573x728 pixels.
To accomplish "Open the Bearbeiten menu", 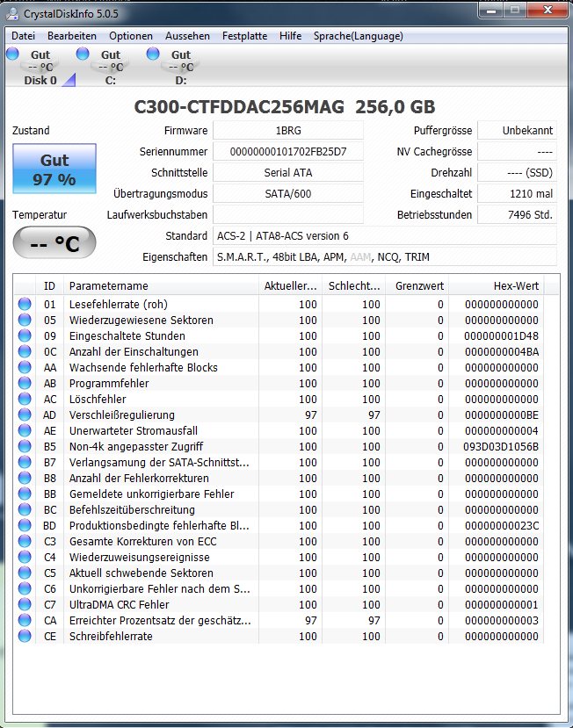I will 72,36.
